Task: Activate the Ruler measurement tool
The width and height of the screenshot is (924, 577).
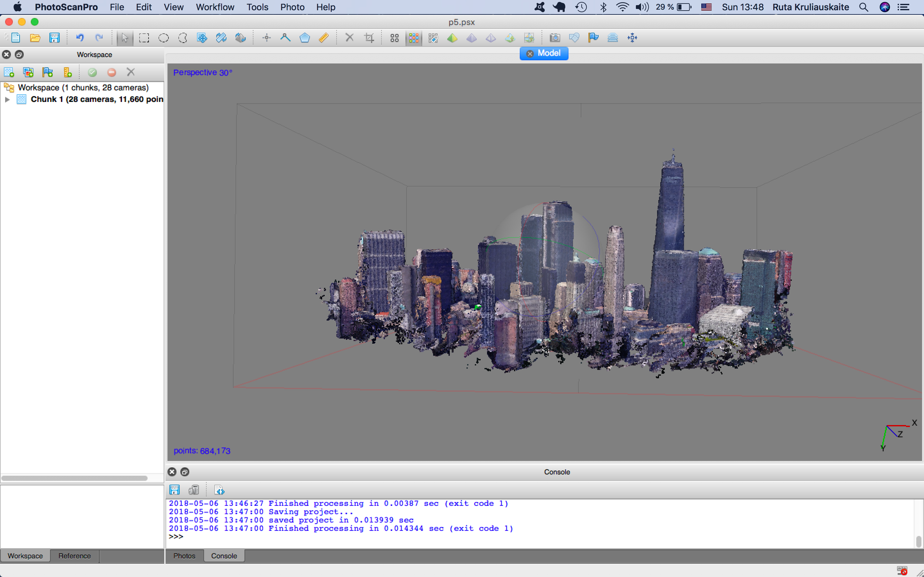Action: pyautogui.click(x=323, y=38)
